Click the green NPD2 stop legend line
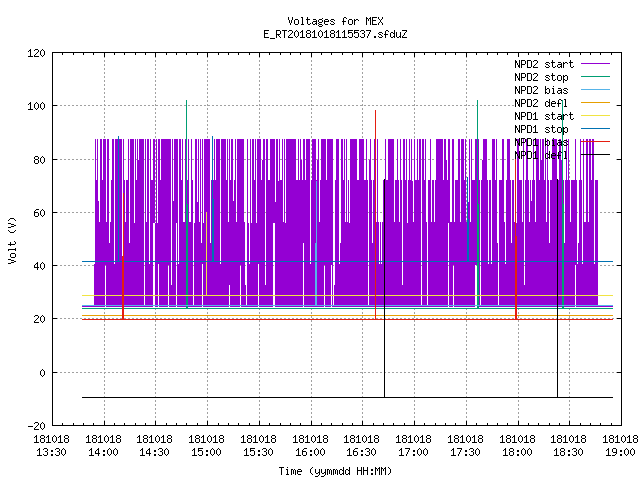The image size is (640, 480). (x=596, y=76)
